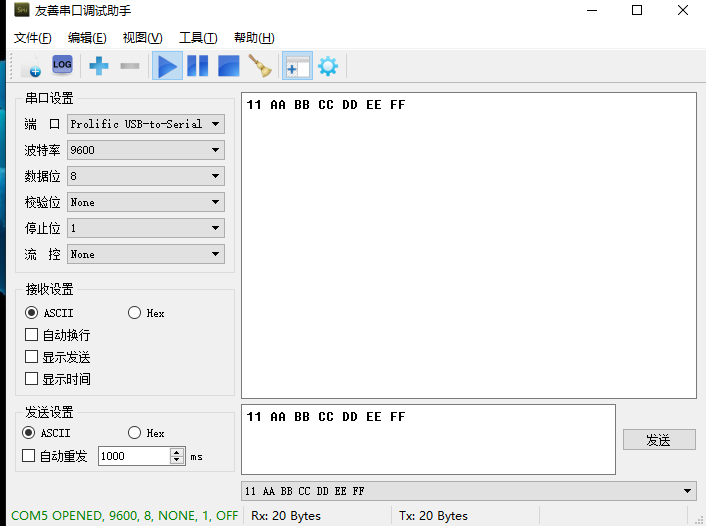This screenshot has width=706, height=526.
Task: Expand the 校验位 None dropdown
Action: [x=146, y=202]
